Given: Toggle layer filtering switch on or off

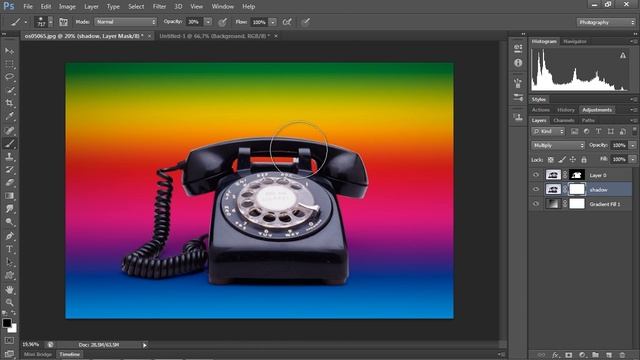Looking at the screenshot, I should [x=634, y=131].
